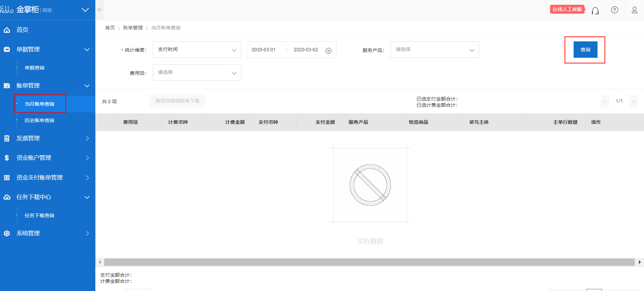644x291 pixels.
Task: Clear the date range with X icon
Action: pos(328,51)
